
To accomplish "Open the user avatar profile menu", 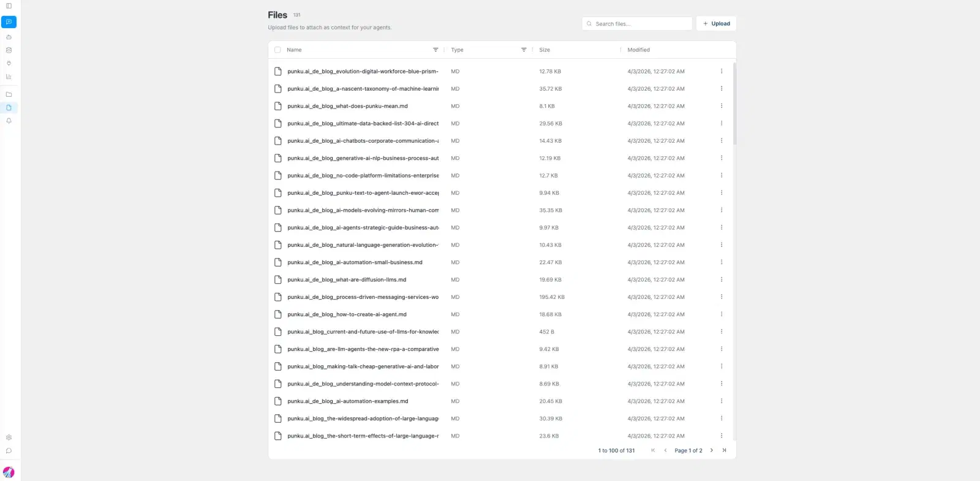I will (9, 472).
